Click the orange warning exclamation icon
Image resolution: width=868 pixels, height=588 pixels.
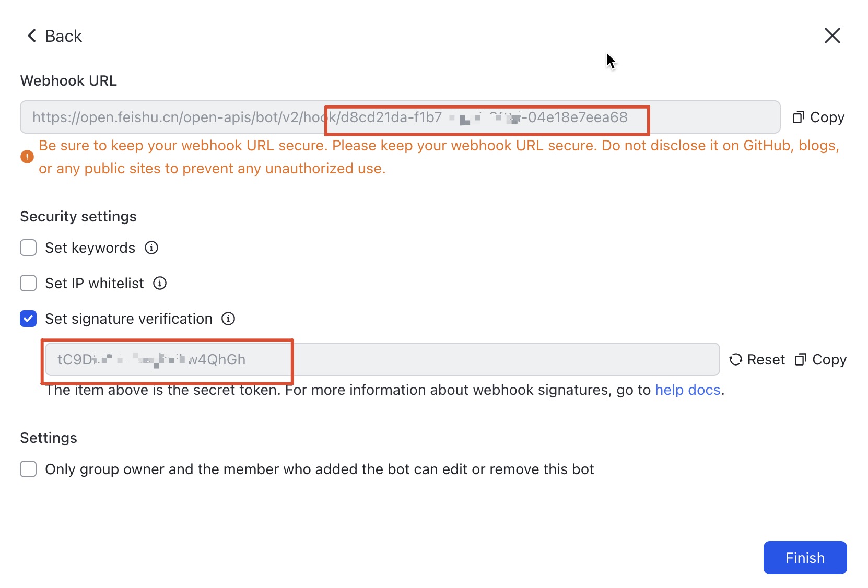click(27, 157)
